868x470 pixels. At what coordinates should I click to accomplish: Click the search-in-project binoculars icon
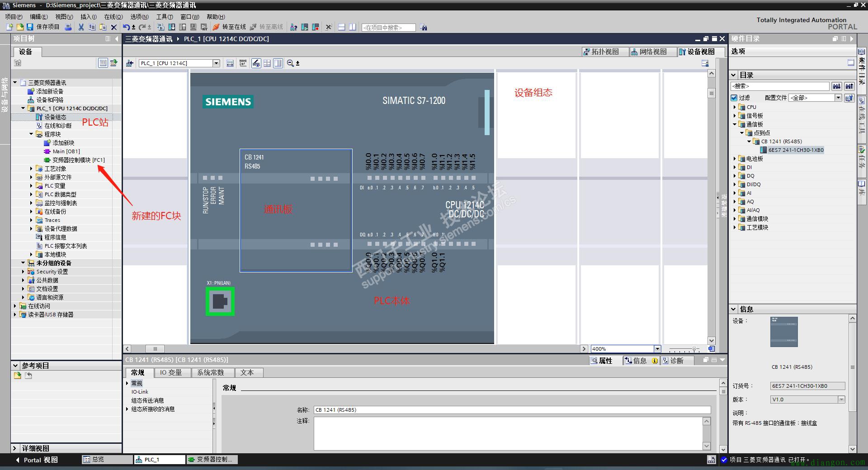424,28
